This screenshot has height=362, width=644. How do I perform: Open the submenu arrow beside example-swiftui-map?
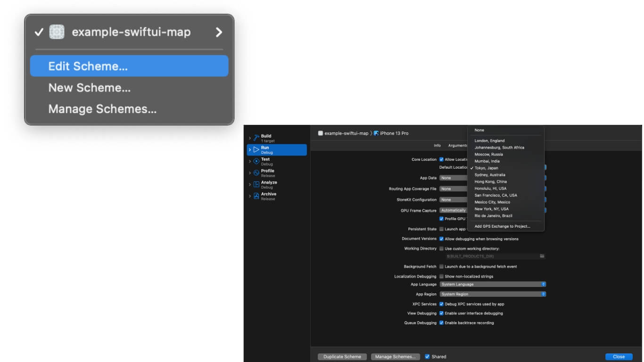click(x=218, y=32)
